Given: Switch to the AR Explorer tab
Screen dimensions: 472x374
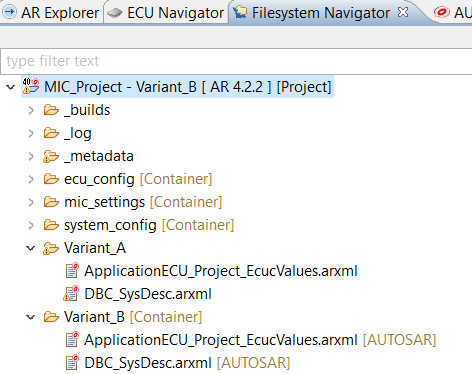Looking at the screenshot, I should (x=51, y=13).
